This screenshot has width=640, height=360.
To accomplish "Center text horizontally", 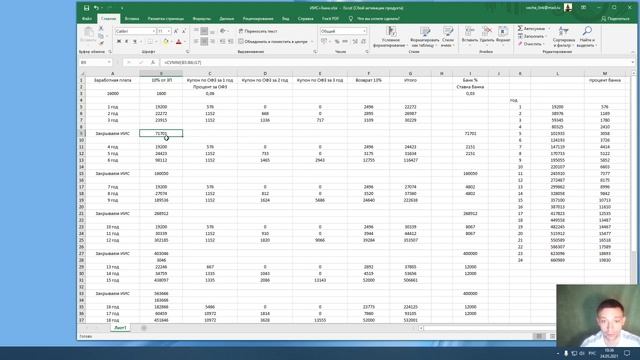I will [204, 41].
